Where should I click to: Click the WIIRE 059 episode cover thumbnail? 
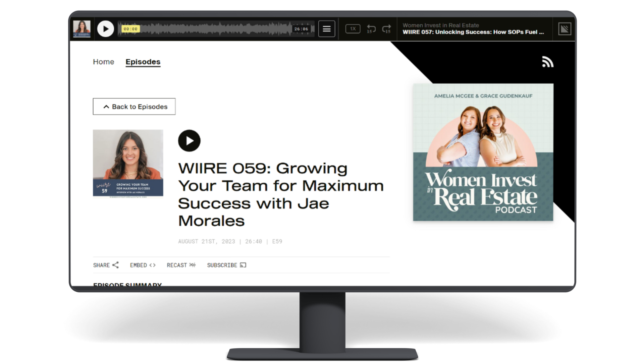[128, 164]
